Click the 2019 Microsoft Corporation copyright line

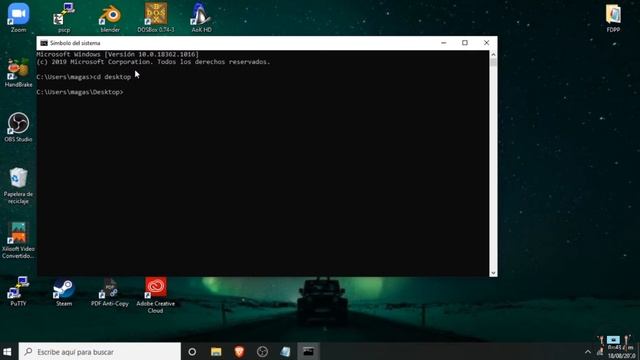click(153, 62)
